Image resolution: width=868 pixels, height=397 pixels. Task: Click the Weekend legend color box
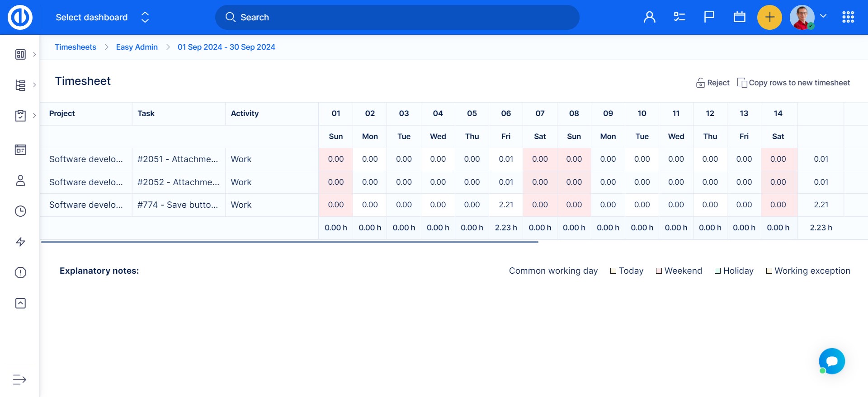click(659, 271)
